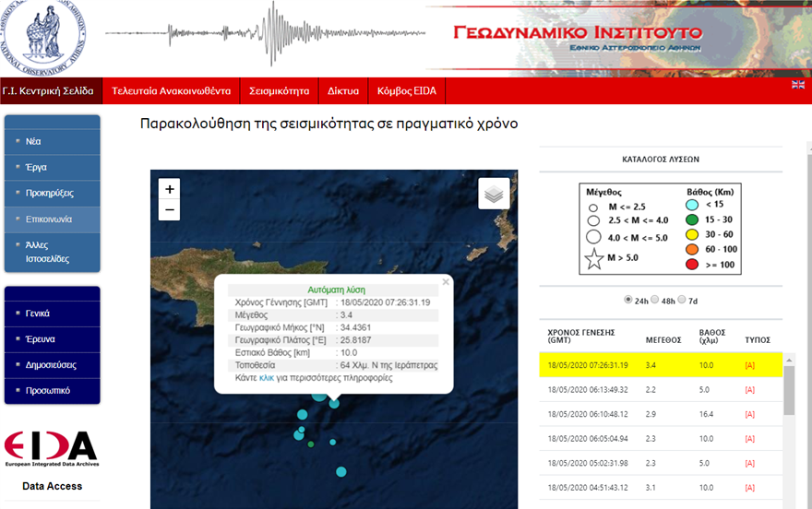The height and width of the screenshot is (509, 812).
Task: Open the map layers selector
Action: 494,194
